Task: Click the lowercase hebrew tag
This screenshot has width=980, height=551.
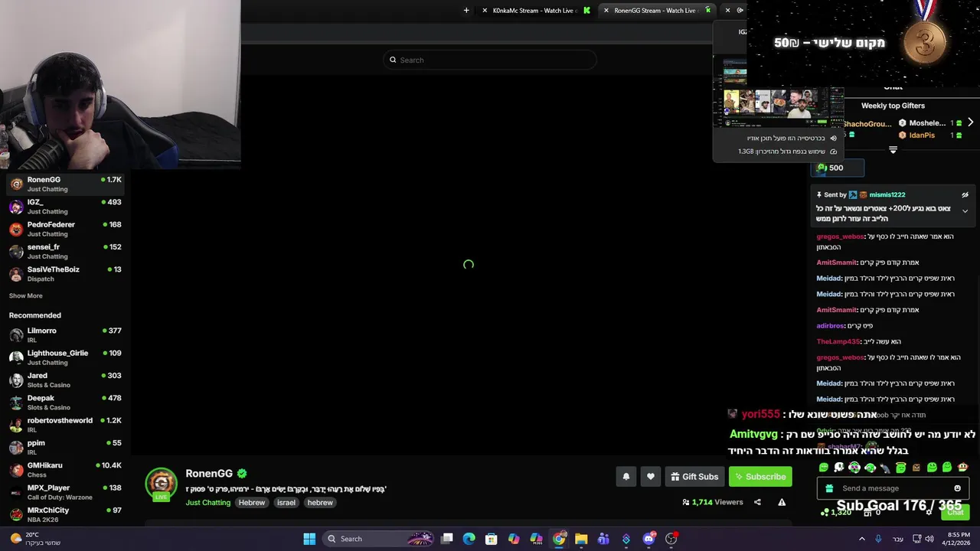Action: pyautogui.click(x=320, y=503)
